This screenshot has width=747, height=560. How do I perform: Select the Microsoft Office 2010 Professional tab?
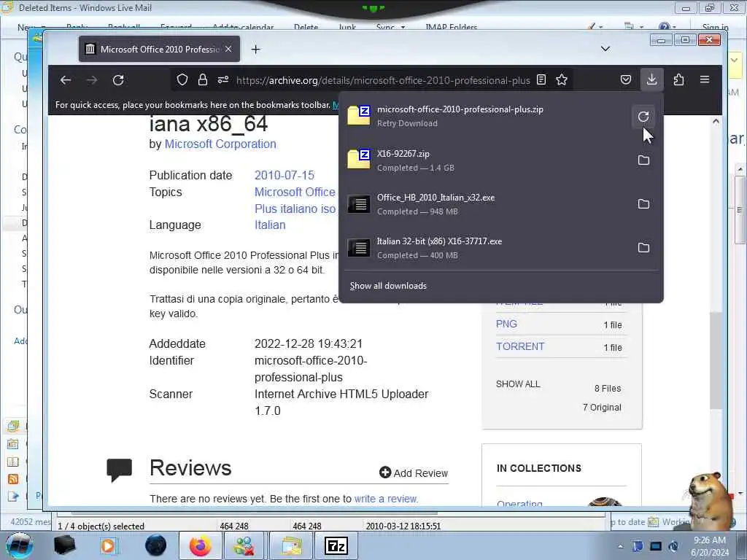159,49
